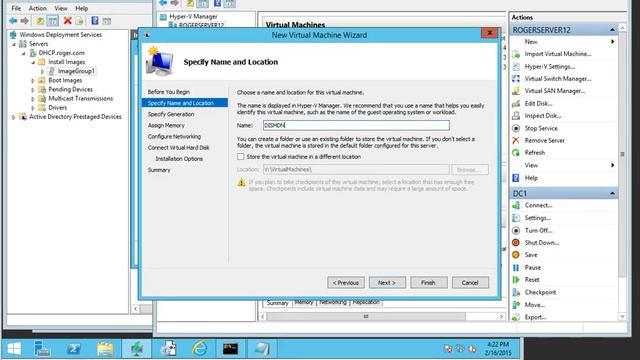Click the Refresh icon in Actions
This screenshot has height=360, width=640.
[x=516, y=153]
